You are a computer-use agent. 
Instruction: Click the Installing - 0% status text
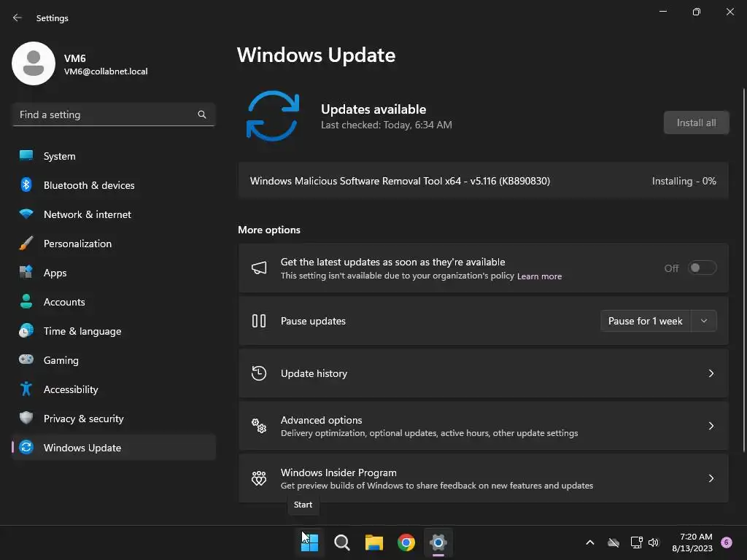click(684, 181)
